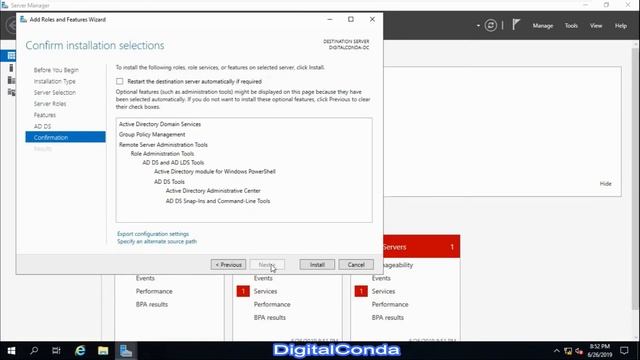Go back with the Previous button
The height and width of the screenshot is (360, 640).
228,264
